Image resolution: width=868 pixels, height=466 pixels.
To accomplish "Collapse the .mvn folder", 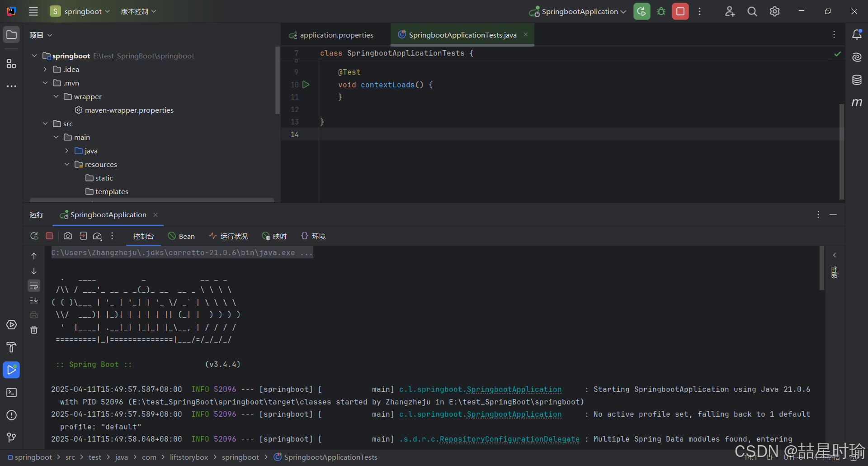I will click(x=45, y=83).
